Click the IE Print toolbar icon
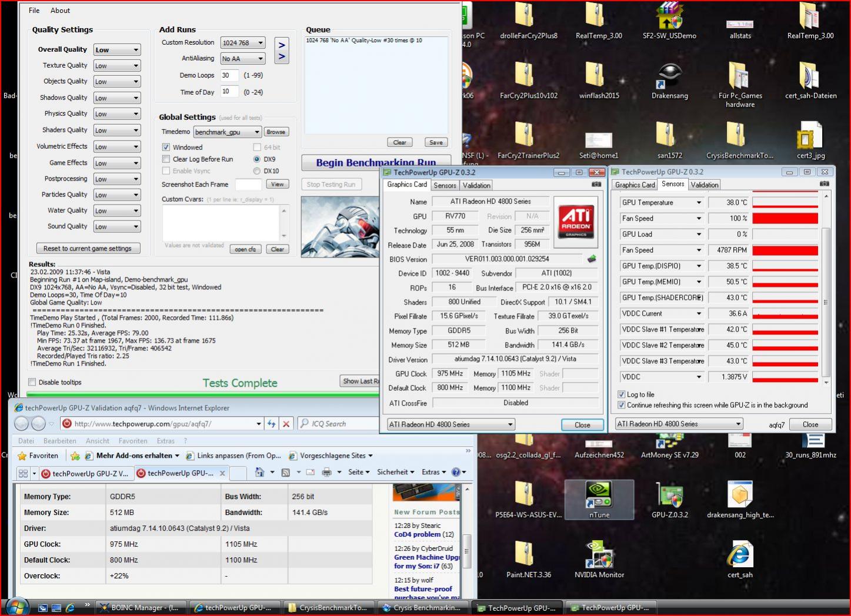This screenshot has height=616, width=851. click(x=326, y=472)
